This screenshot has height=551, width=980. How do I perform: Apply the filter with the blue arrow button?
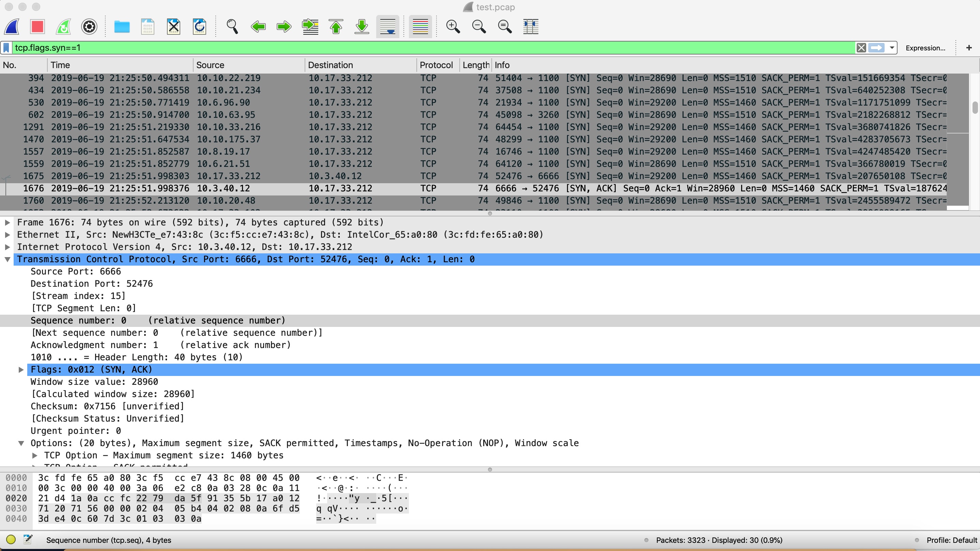(x=876, y=48)
